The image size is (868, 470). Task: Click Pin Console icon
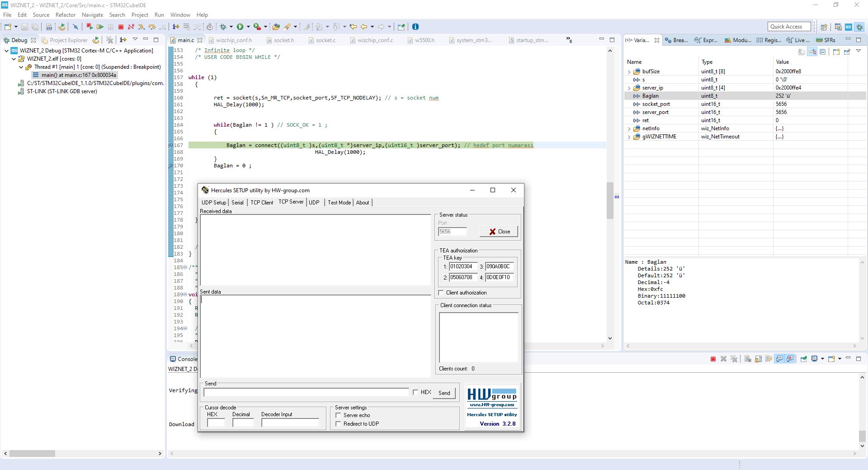point(803,359)
